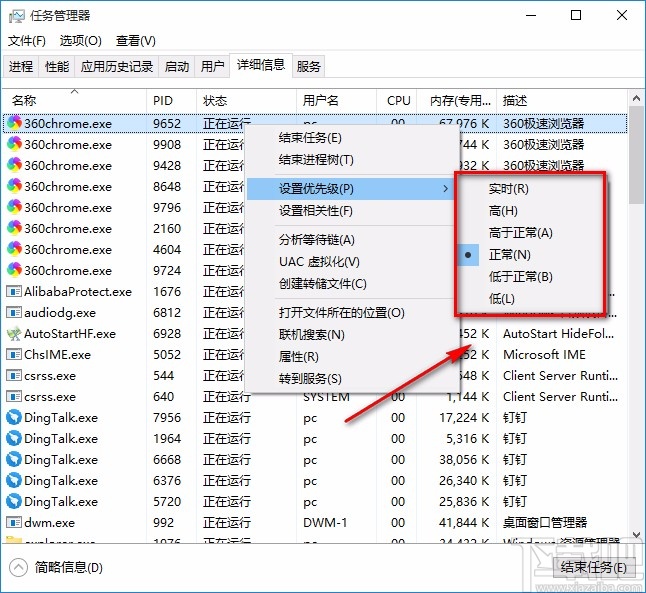Image resolution: width=646 pixels, height=593 pixels.
Task: Sort by the PID column header
Action: [x=171, y=100]
